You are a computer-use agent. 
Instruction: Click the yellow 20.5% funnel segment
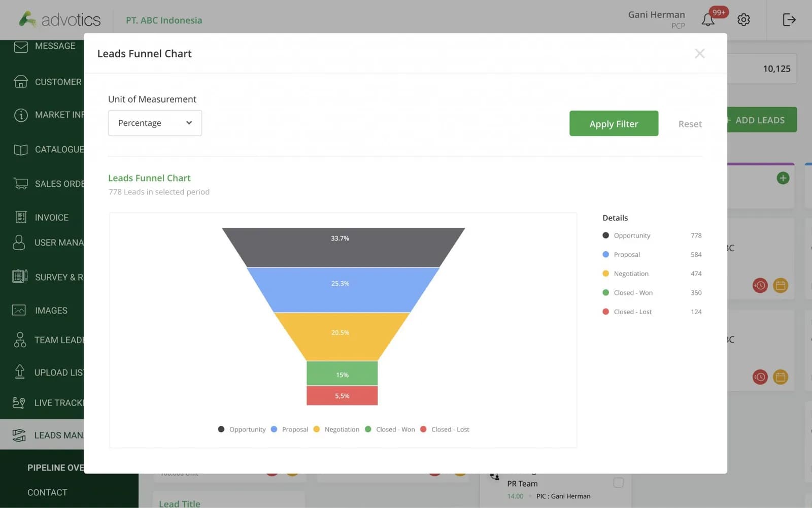coord(342,336)
